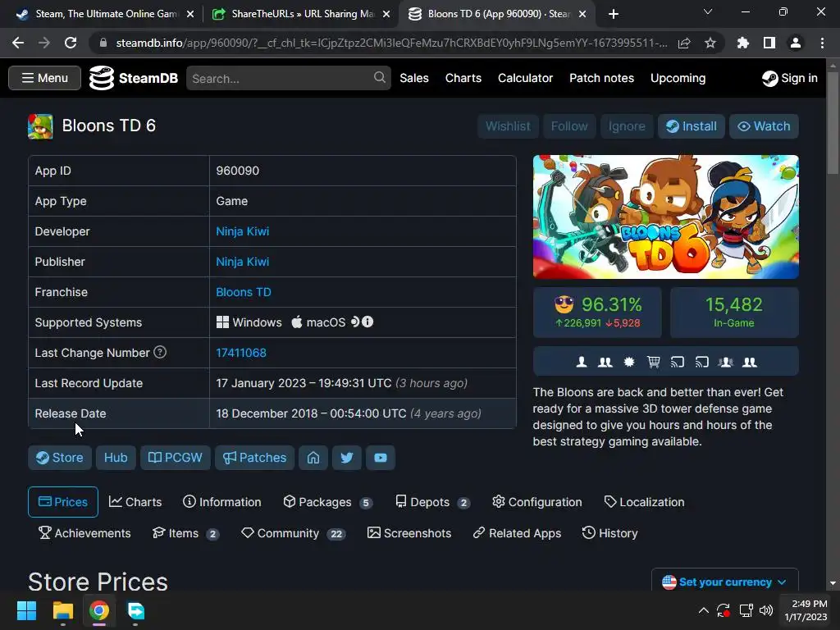Click the Follow button
This screenshot has height=630, width=840.
[x=569, y=126]
